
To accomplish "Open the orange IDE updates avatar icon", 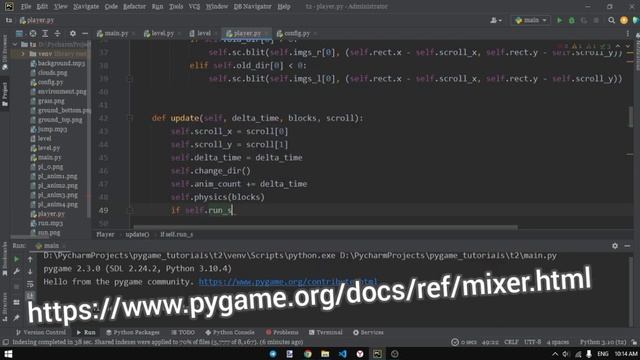I will [x=624, y=20].
